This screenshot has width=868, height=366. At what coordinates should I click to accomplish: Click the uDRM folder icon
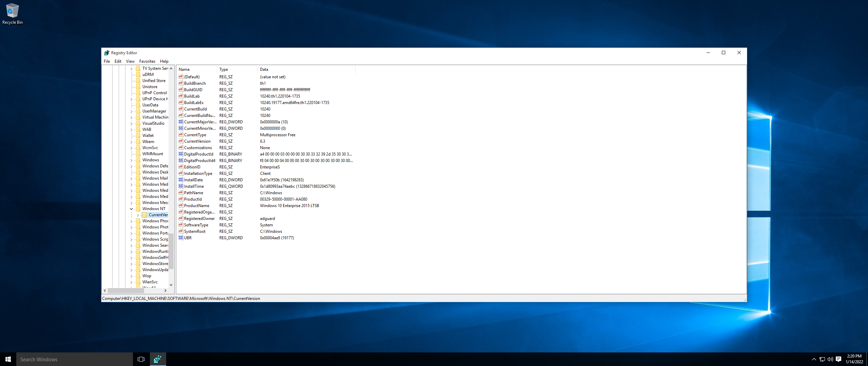(x=138, y=75)
